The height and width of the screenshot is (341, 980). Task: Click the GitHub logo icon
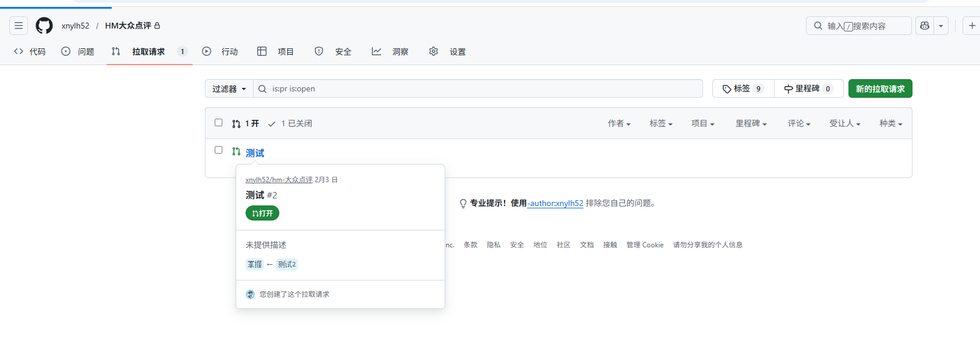point(44,26)
